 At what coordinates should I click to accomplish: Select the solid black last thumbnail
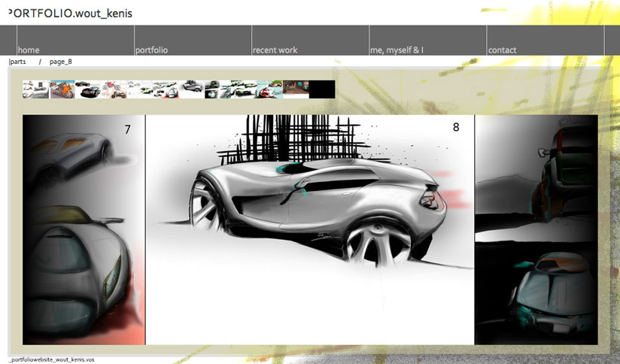pyautogui.click(x=321, y=89)
